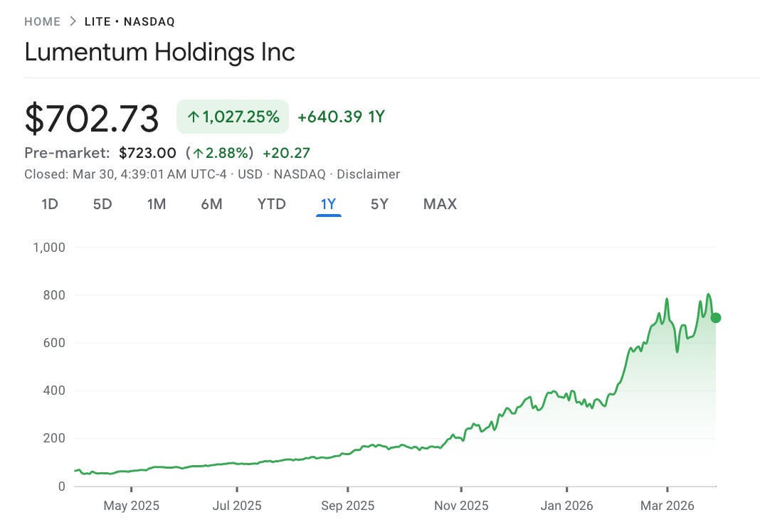Click the Jan 2026 axis label
The image size is (760, 532).
[x=566, y=506]
